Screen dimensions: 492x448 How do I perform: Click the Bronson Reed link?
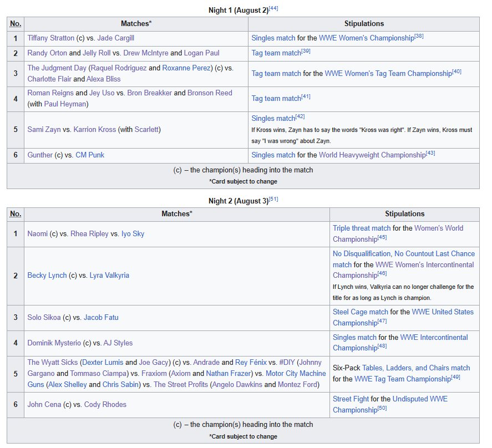[x=210, y=93]
